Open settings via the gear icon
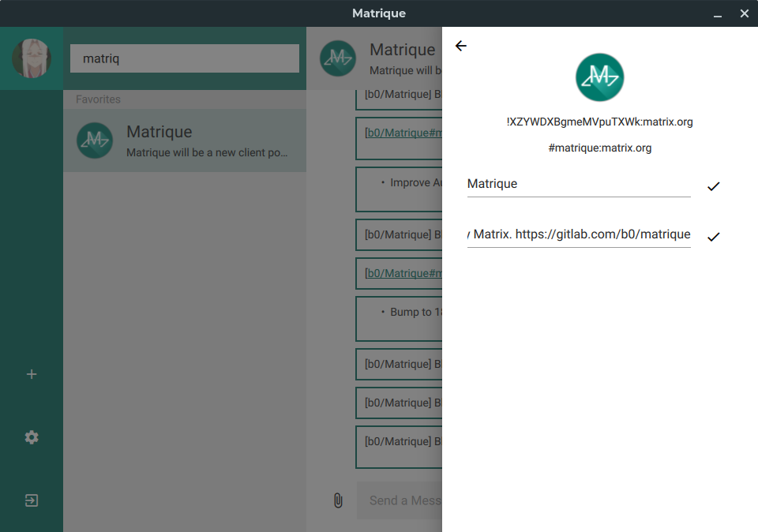This screenshot has width=758, height=532. coord(32,437)
